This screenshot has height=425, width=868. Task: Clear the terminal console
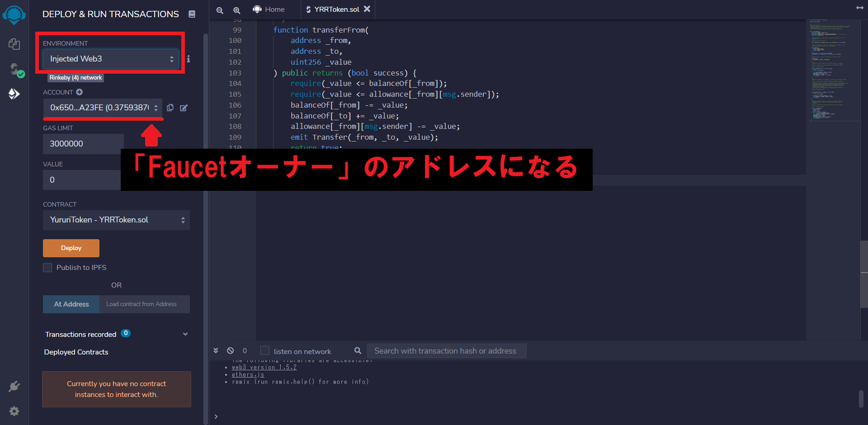pyautogui.click(x=230, y=351)
